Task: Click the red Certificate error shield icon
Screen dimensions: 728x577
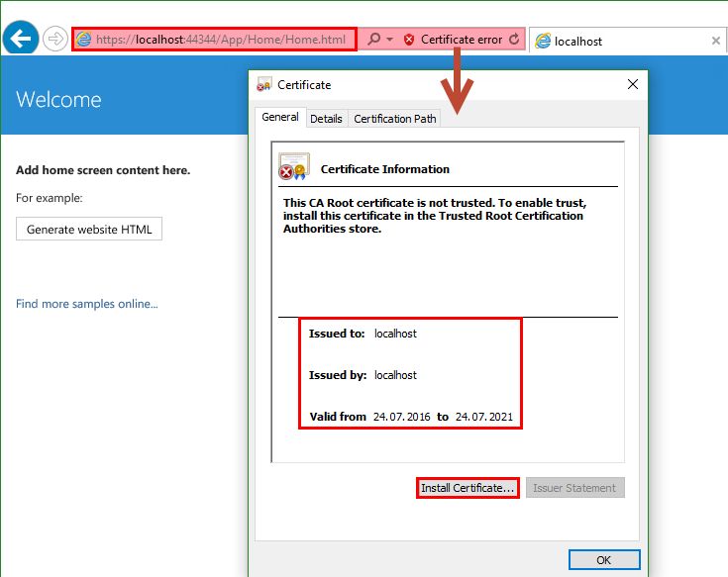Action: click(x=409, y=40)
